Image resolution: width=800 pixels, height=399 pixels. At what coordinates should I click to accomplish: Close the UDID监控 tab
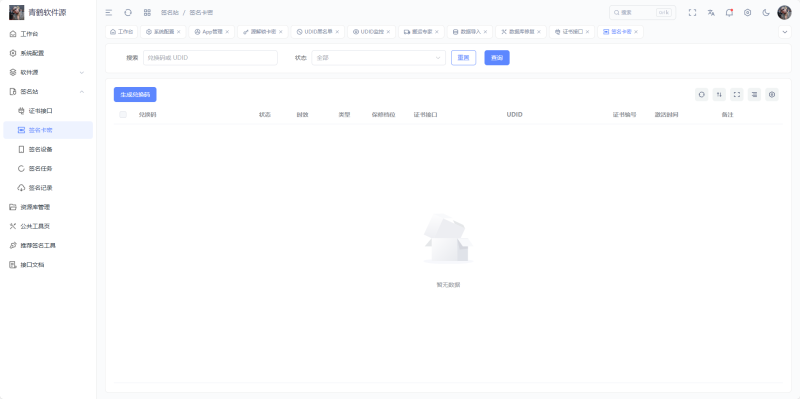(388, 32)
